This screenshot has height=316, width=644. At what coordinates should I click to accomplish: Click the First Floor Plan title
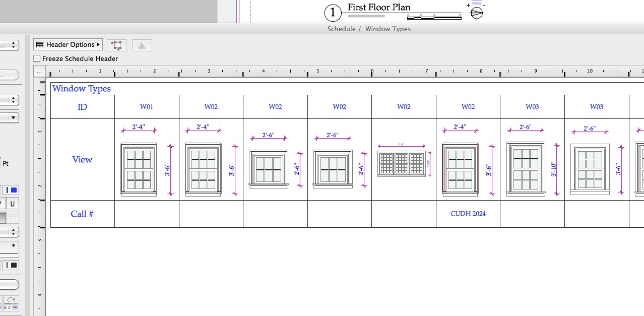coord(379,7)
